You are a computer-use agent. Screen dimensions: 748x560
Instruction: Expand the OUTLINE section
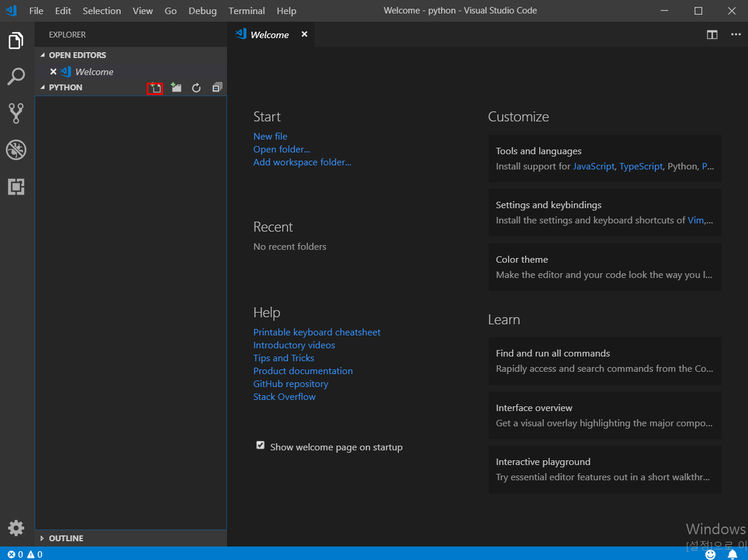tap(131, 538)
